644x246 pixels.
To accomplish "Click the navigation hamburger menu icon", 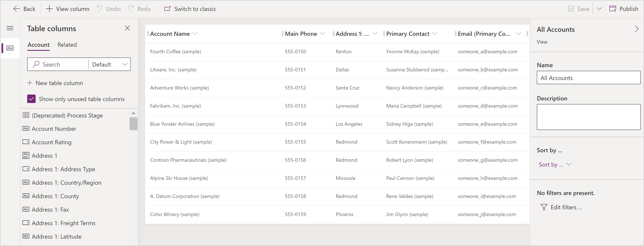I will point(10,28).
